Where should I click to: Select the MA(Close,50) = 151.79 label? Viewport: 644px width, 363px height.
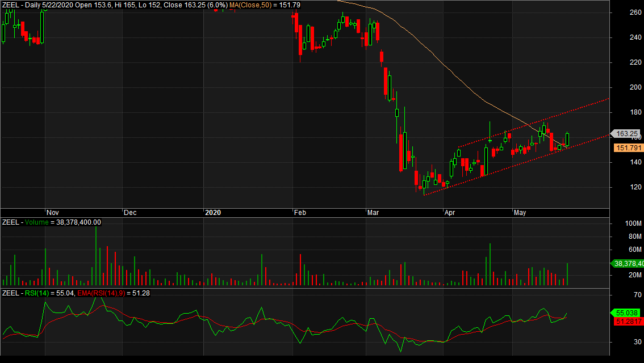pos(265,5)
